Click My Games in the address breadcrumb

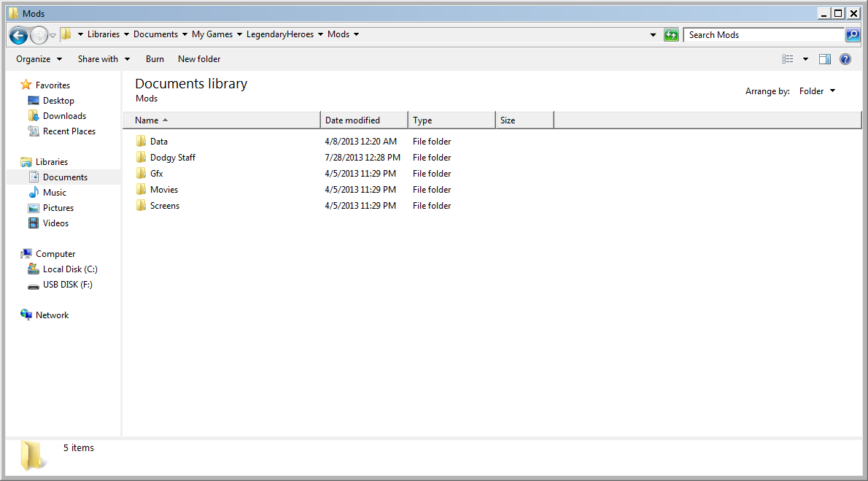tap(212, 34)
